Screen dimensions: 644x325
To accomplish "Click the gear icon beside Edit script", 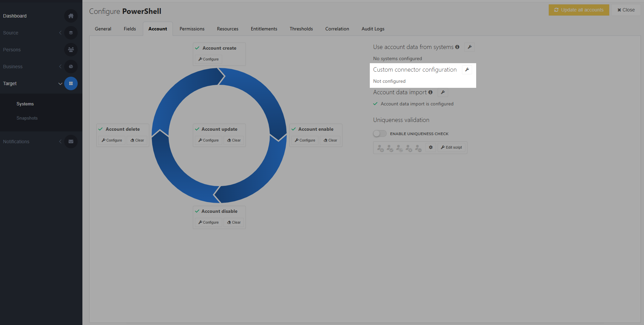I will click(431, 147).
